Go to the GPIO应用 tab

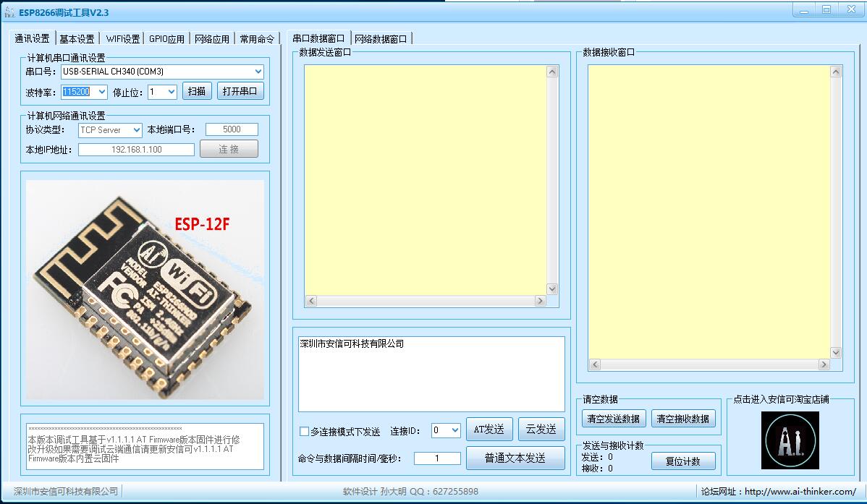pyautogui.click(x=166, y=38)
